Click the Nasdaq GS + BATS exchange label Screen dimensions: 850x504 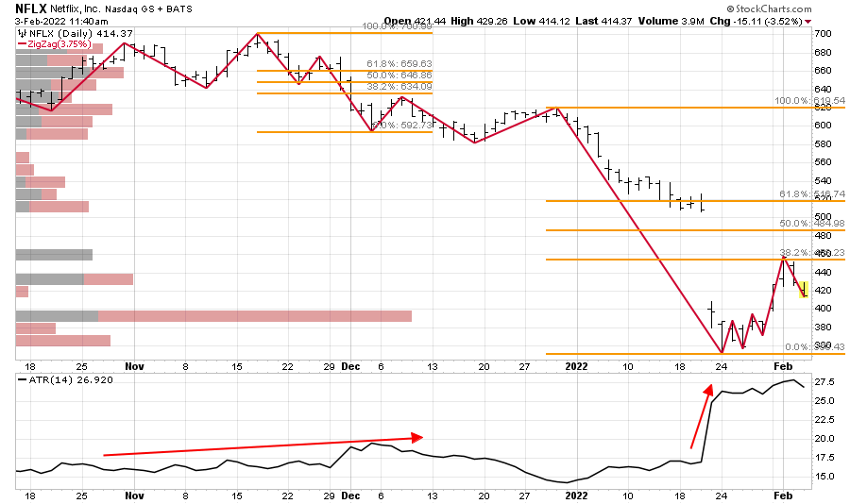(x=148, y=8)
